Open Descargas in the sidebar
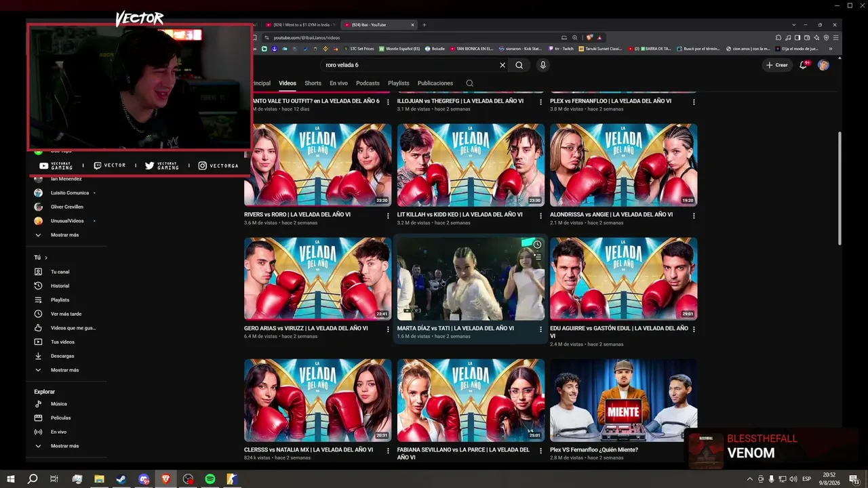This screenshot has width=868, height=488. point(62,356)
